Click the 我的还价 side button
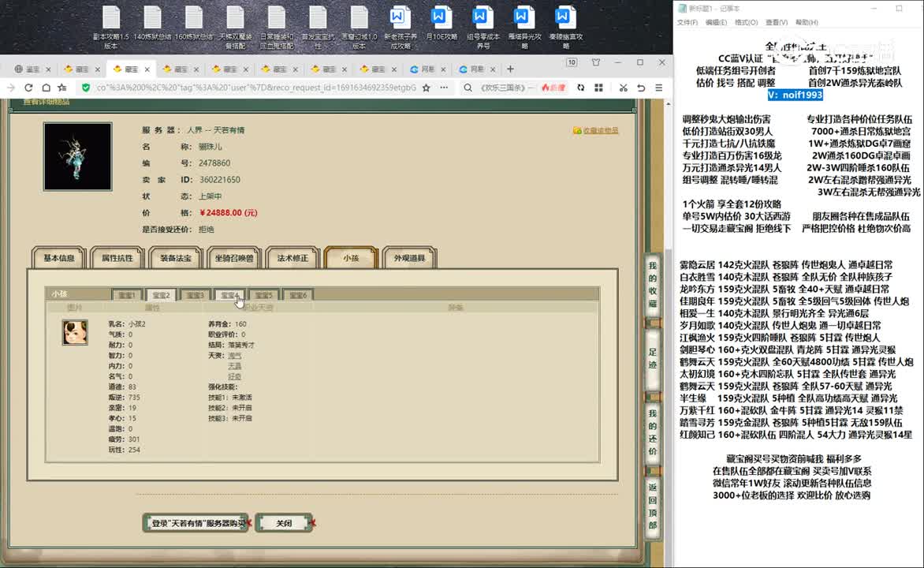The width and height of the screenshot is (924, 568). pyautogui.click(x=652, y=432)
